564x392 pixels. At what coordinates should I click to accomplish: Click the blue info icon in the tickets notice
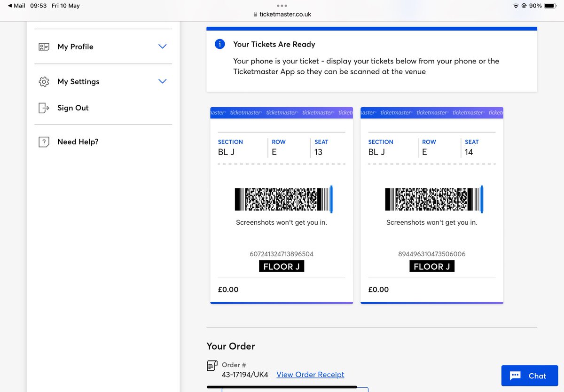click(x=219, y=44)
